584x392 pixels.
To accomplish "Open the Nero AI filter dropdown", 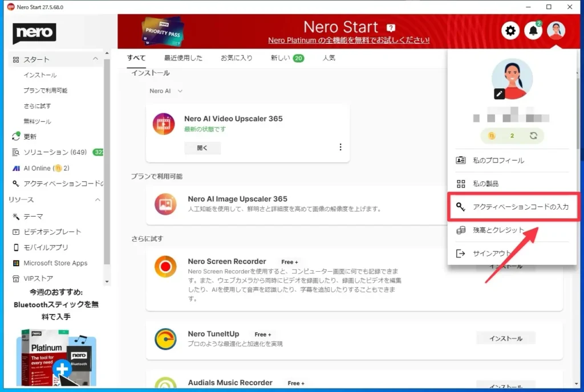I will [166, 91].
